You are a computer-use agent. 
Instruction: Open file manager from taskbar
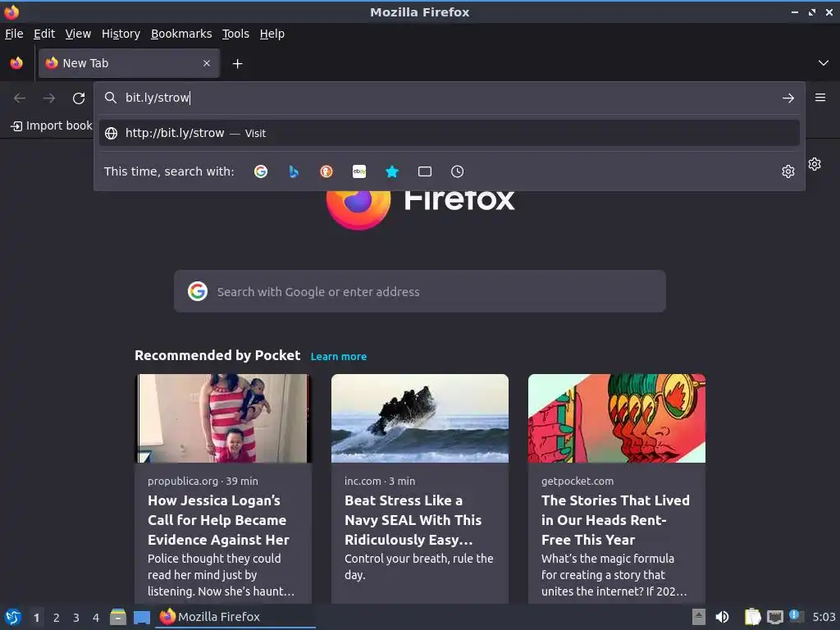coord(118,617)
